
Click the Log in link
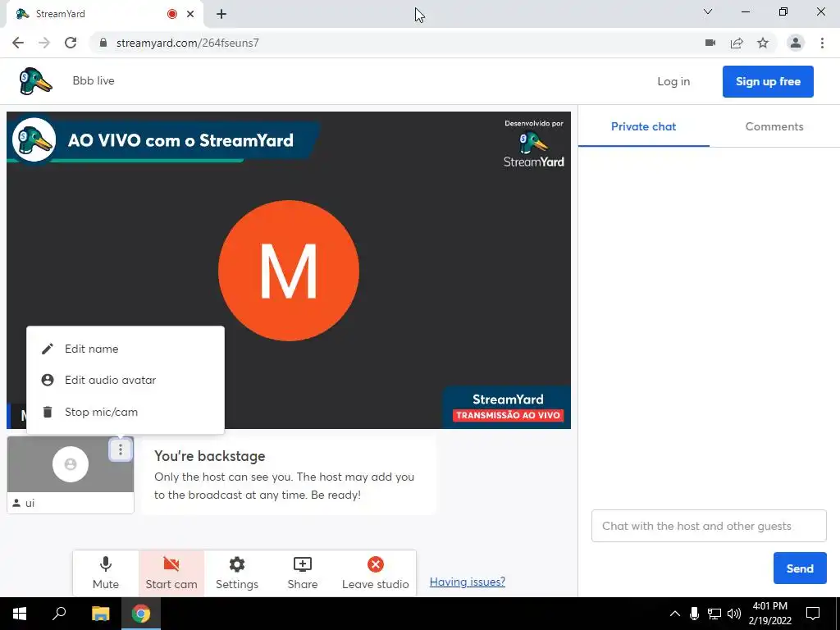pyautogui.click(x=673, y=81)
